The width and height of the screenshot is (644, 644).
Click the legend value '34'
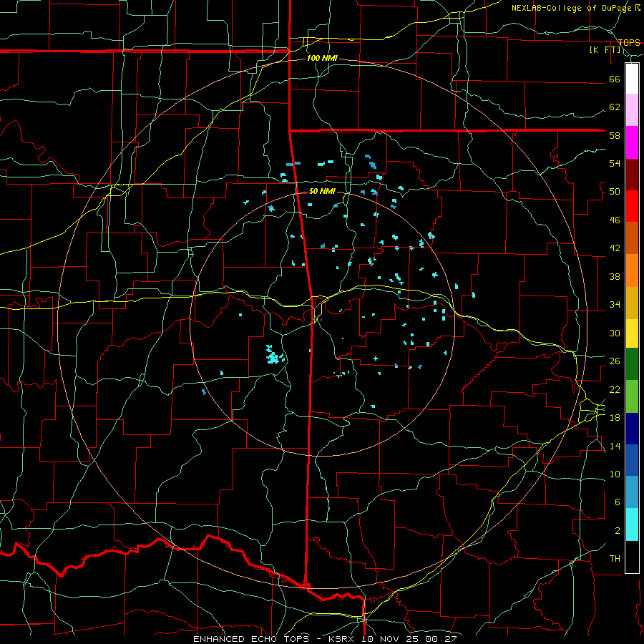(615, 305)
